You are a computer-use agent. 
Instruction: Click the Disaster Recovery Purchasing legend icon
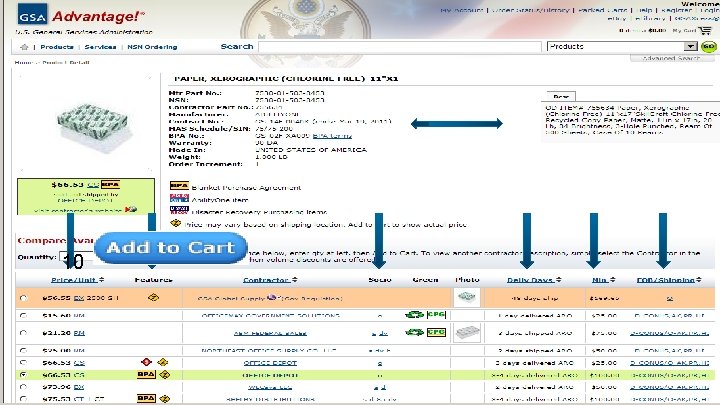(179, 210)
